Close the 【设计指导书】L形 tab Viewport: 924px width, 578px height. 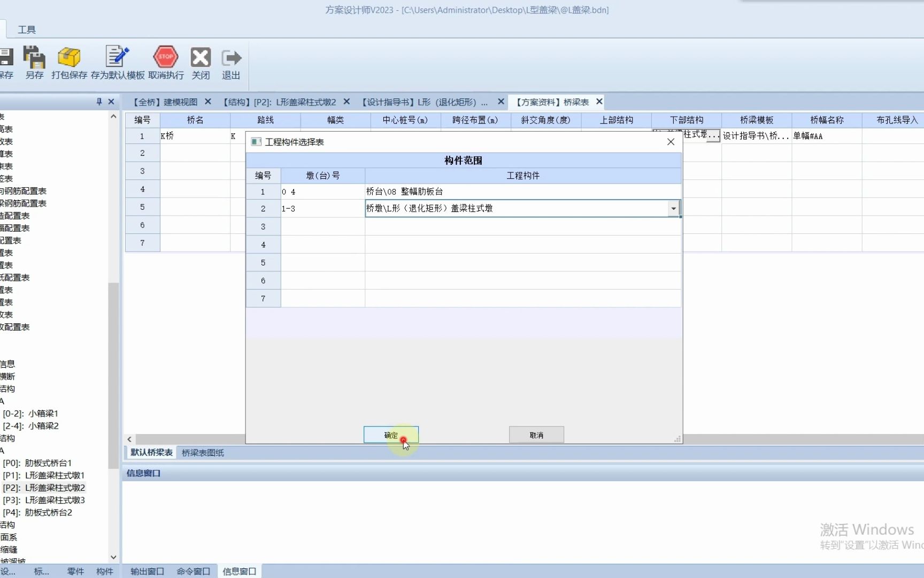pyautogui.click(x=501, y=102)
